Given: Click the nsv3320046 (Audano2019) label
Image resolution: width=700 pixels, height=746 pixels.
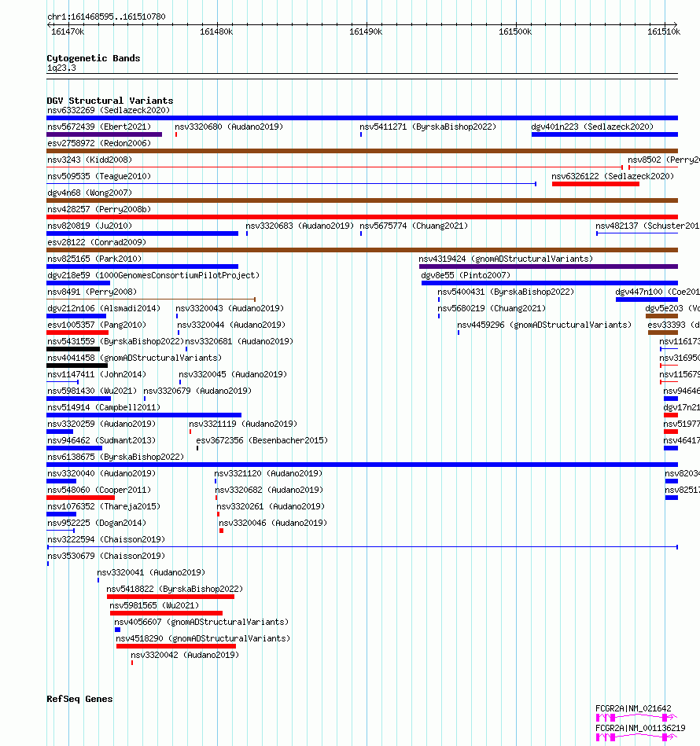Looking at the screenshot, I should click(x=273, y=523).
